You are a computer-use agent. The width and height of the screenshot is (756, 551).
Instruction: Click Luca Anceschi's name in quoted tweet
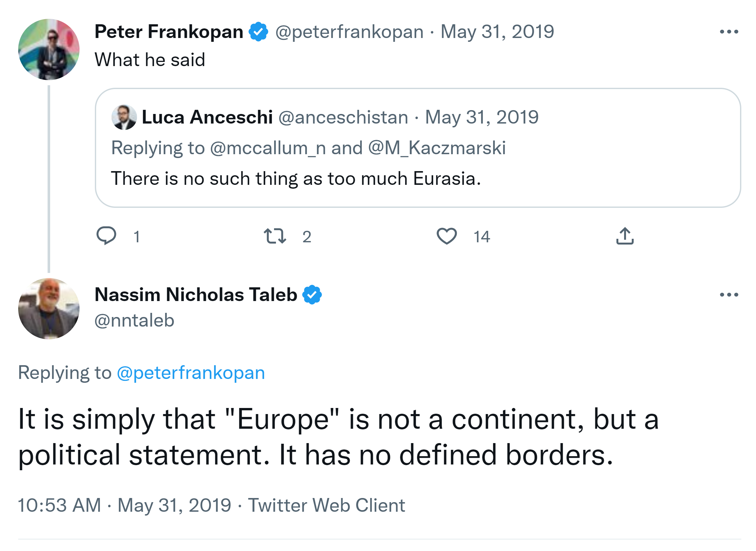click(x=207, y=117)
